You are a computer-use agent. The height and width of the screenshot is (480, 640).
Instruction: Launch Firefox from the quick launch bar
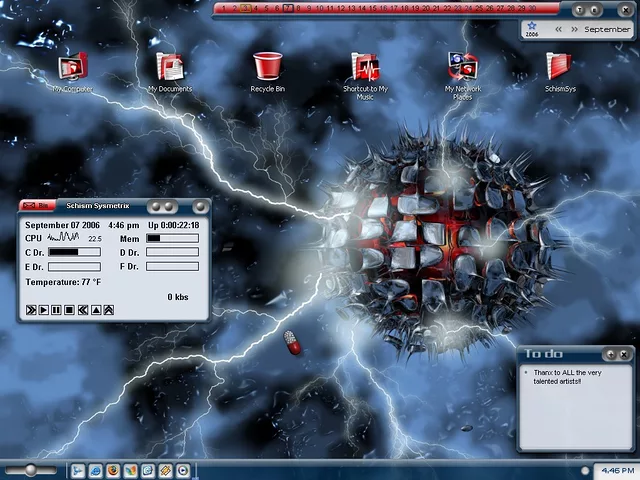(113, 470)
